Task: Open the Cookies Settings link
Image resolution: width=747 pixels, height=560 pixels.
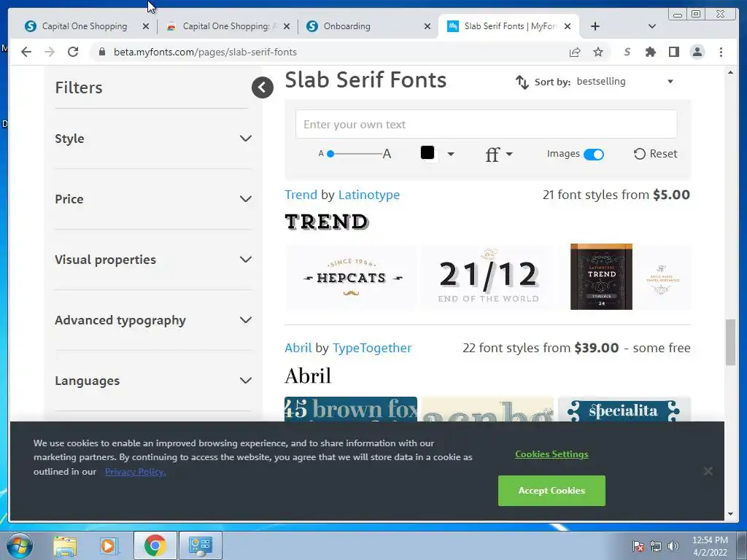Action: point(551,454)
